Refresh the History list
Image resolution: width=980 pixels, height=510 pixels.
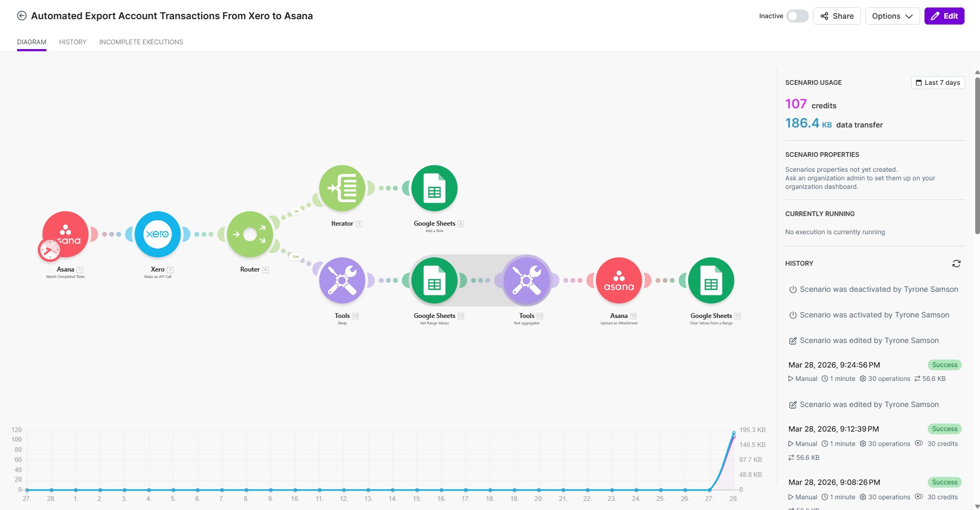pyautogui.click(x=957, y=264)
